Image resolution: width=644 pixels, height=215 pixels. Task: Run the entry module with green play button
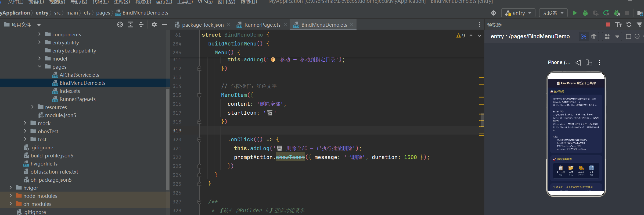pos(575,13)
